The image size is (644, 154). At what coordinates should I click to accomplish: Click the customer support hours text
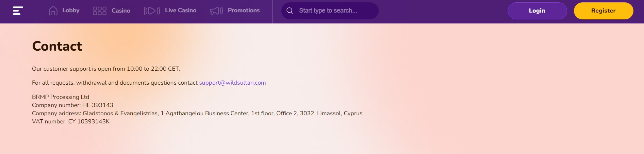point(106,69)
